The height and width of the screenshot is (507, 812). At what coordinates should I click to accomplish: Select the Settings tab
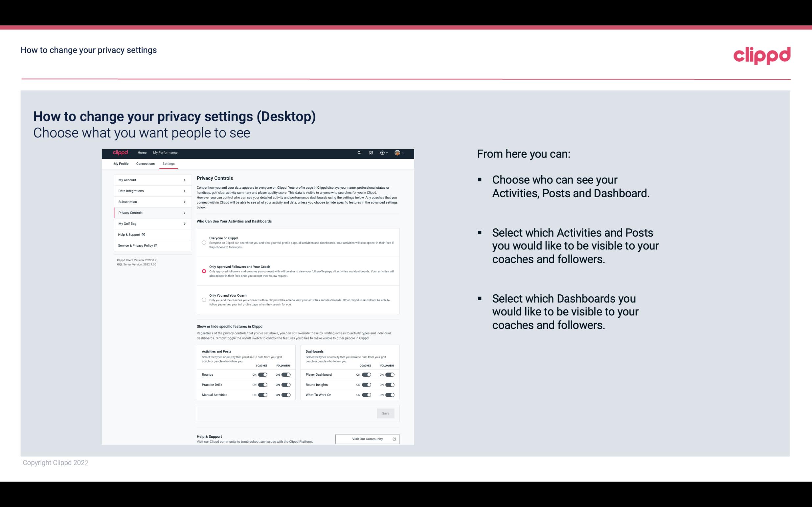169,163
